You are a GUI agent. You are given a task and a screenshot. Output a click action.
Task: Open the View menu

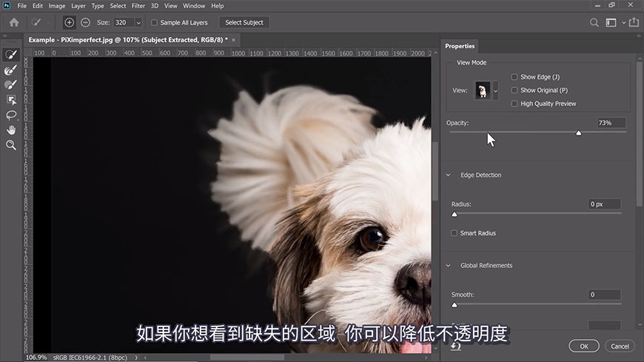tap(170, 6)
